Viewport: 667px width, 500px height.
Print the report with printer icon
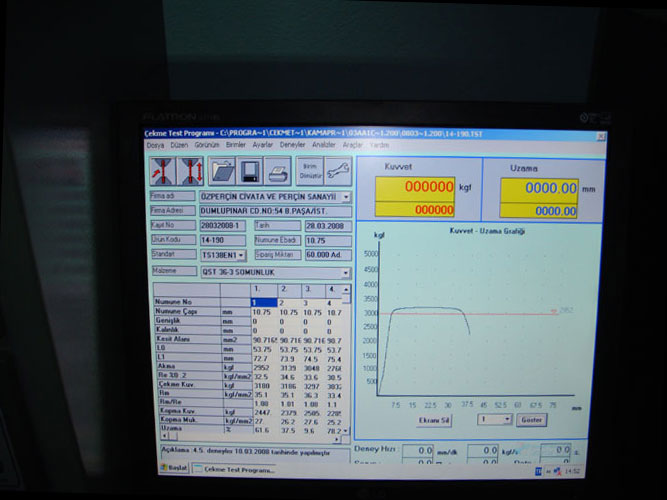tap(278, 171)
